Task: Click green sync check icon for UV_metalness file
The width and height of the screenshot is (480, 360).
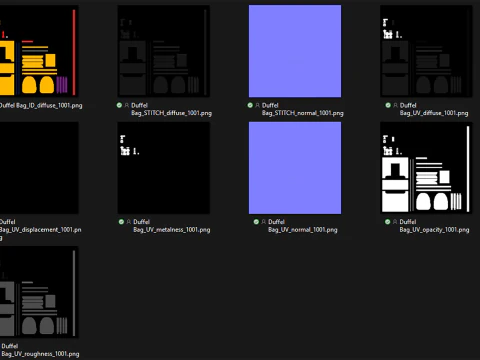Action: [x=121, y=222]
